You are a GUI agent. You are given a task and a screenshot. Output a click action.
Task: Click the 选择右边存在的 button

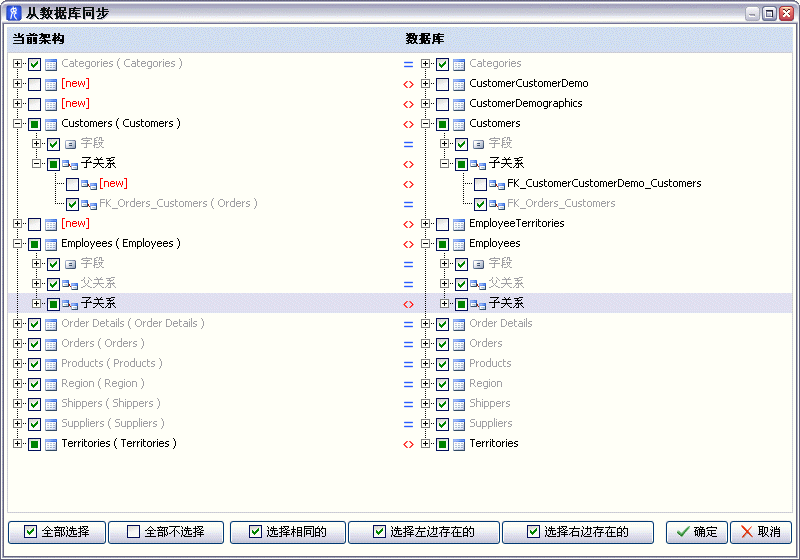[578, 532]
